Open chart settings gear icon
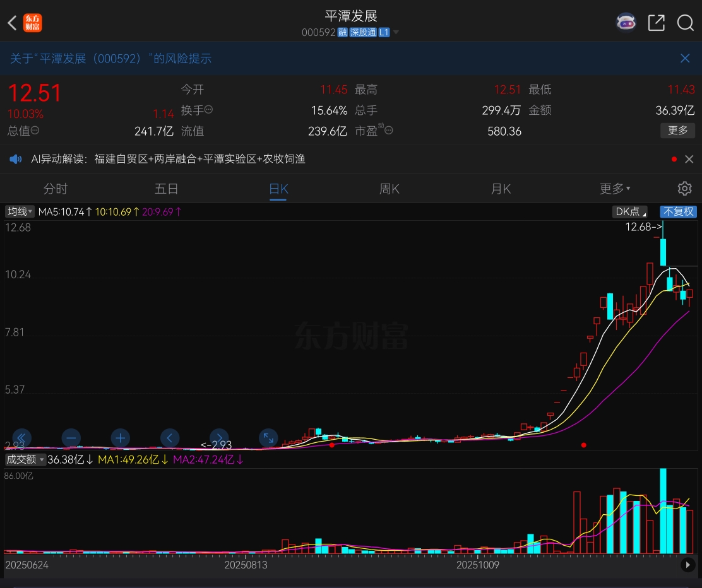Screen dimensions: 702x588 pyautogui.click(x=684, y=189)
